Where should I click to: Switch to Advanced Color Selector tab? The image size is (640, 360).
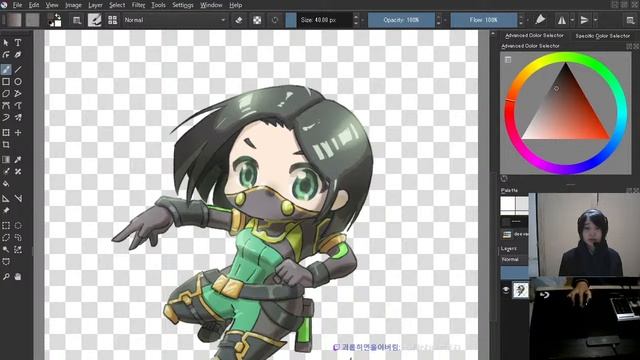pyautogui.click(x=534, y=36)
